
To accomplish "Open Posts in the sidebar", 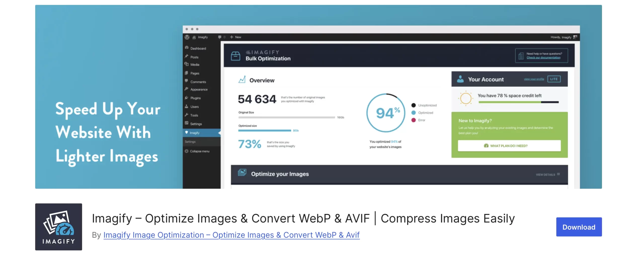I will (x=194, y=57).
